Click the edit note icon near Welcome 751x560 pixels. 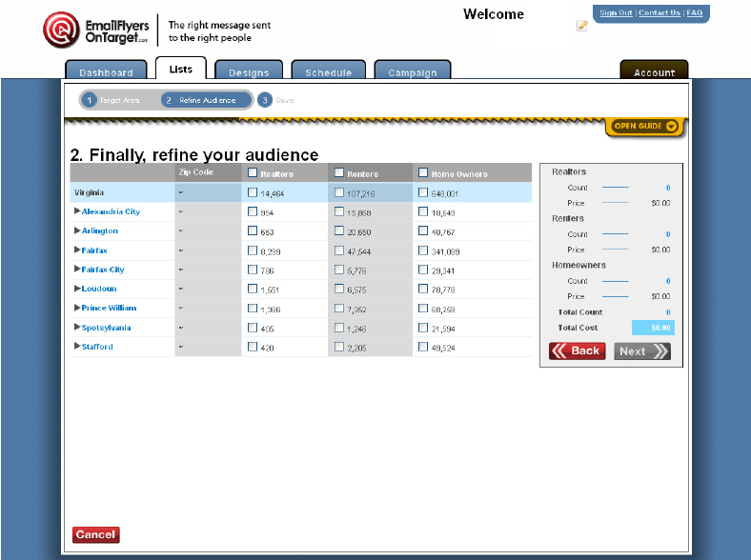click(x=581, y=26)
